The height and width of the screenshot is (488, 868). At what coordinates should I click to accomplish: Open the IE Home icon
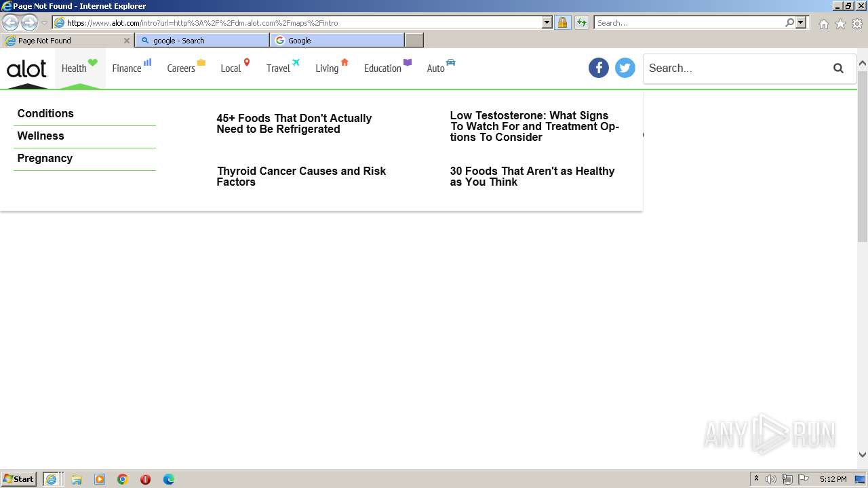(x=823, y=23)
